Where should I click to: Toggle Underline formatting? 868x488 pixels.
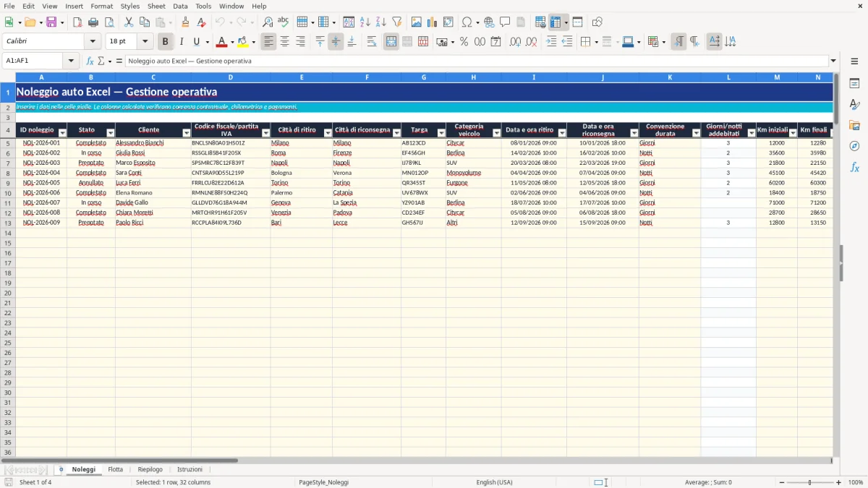pos(196,41)
